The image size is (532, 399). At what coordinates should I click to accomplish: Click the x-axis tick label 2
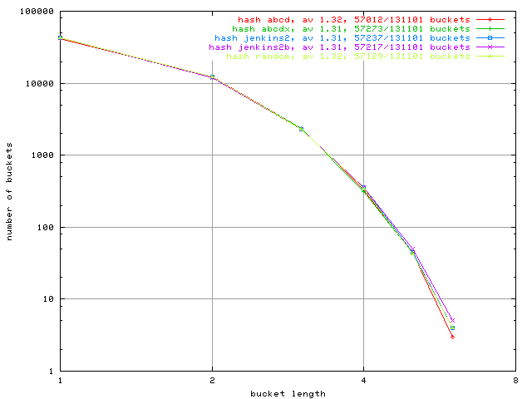pos(213,381)
